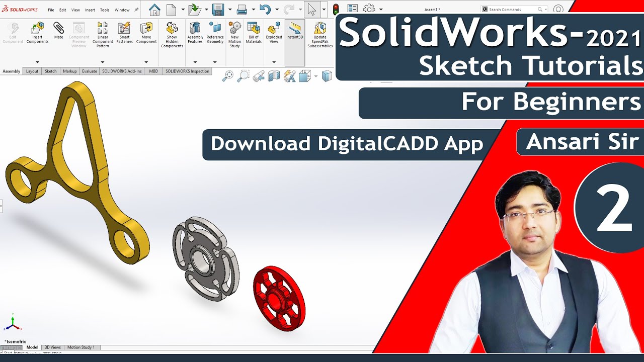Expand the Select tool dropdown arrow

click(x=324, y=10)
